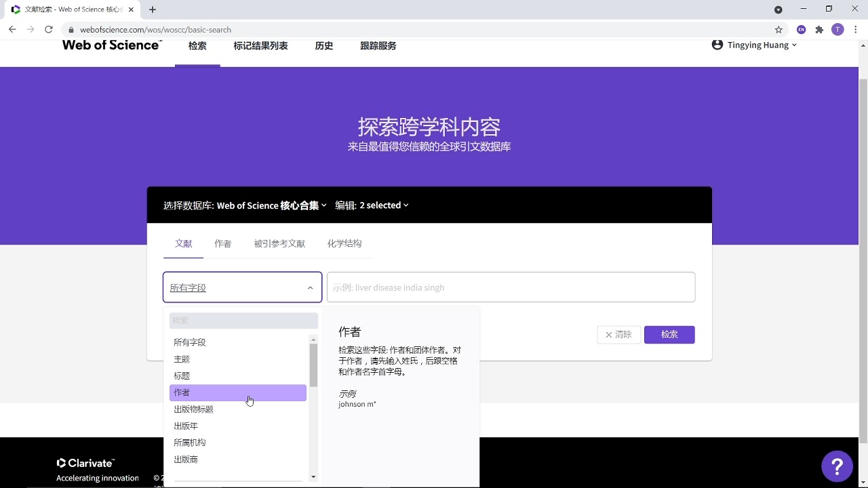
Task: Click the user account icon beside Tingying Huang
Action: (x=717, y=45)
